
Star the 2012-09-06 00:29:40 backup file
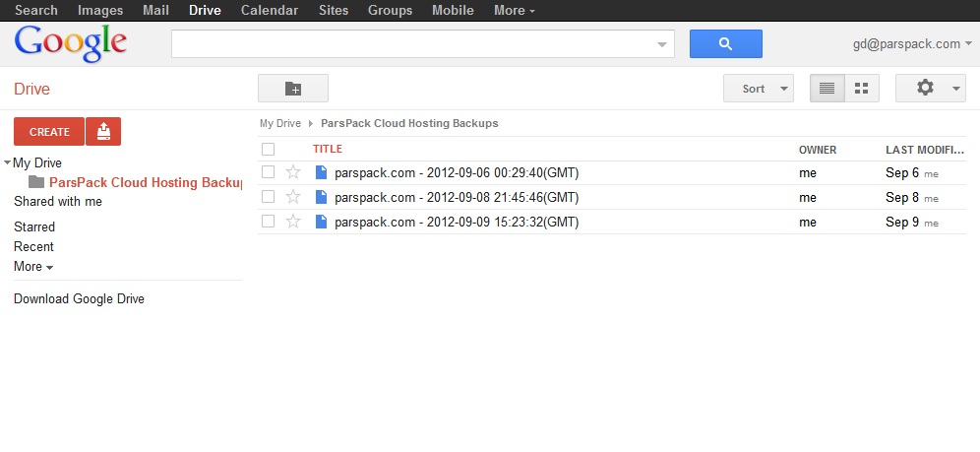pyautogui.click(x=293, y=172)
